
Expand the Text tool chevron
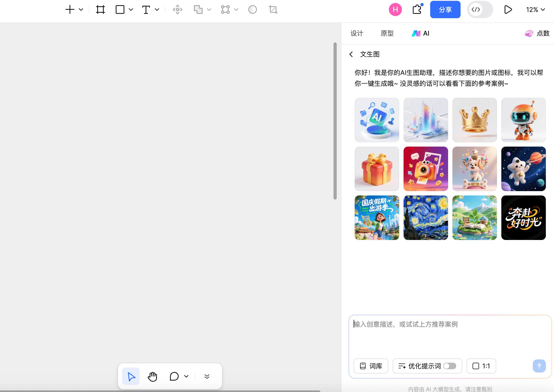click(157, 10)
